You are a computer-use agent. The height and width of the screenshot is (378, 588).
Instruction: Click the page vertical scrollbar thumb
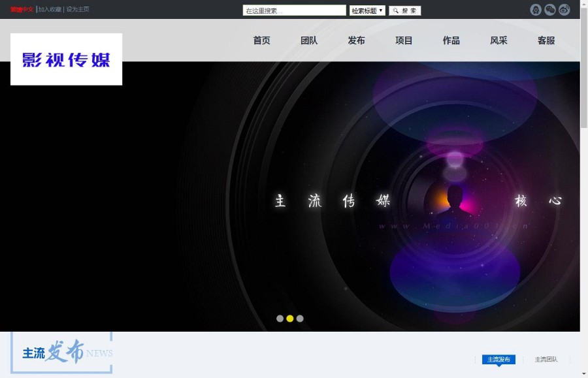click(x=584, y=68)
